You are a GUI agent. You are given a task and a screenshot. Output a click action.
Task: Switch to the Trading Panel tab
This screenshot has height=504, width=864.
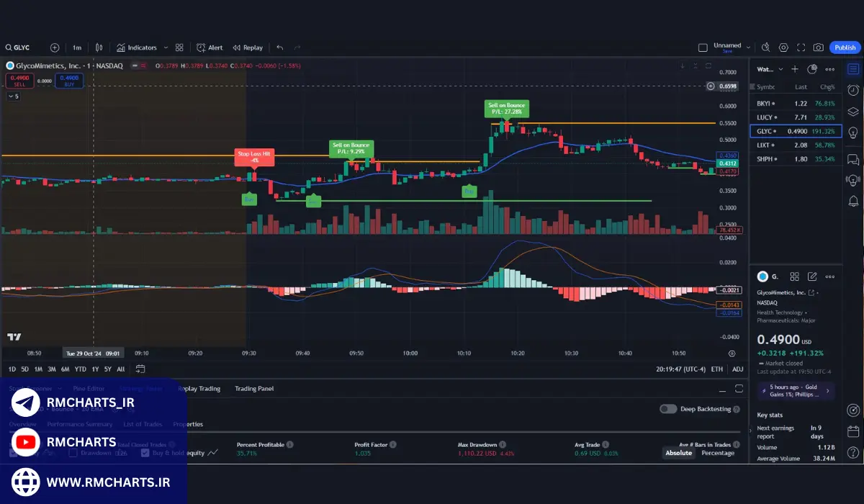254,389
